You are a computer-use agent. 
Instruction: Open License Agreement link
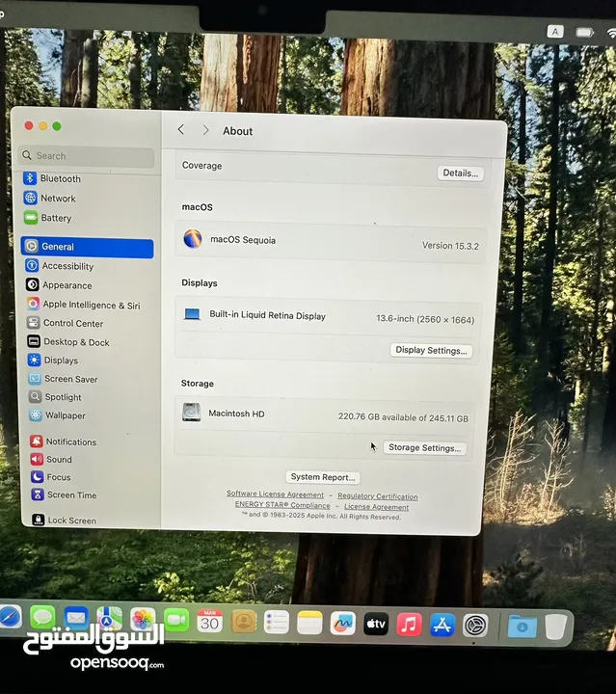coord(376,507)
